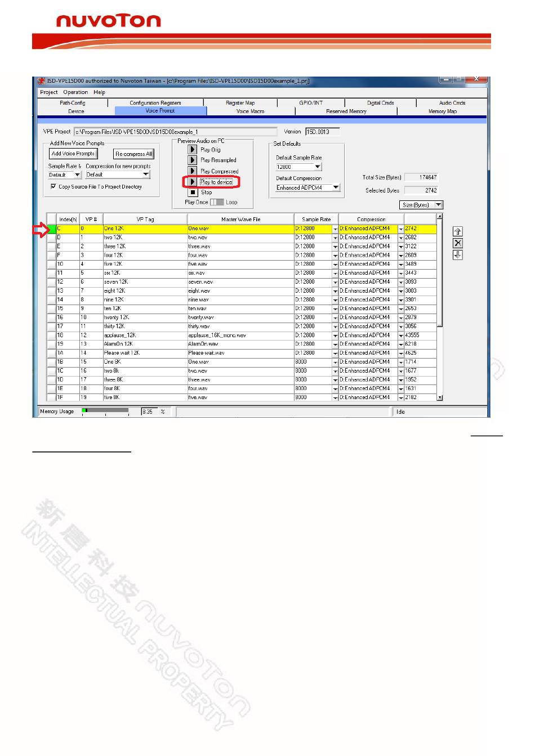Switch to the Digital Cmds tab
Image resolution: width=535 pixels, height=756 pixels.
coord(381,103)
